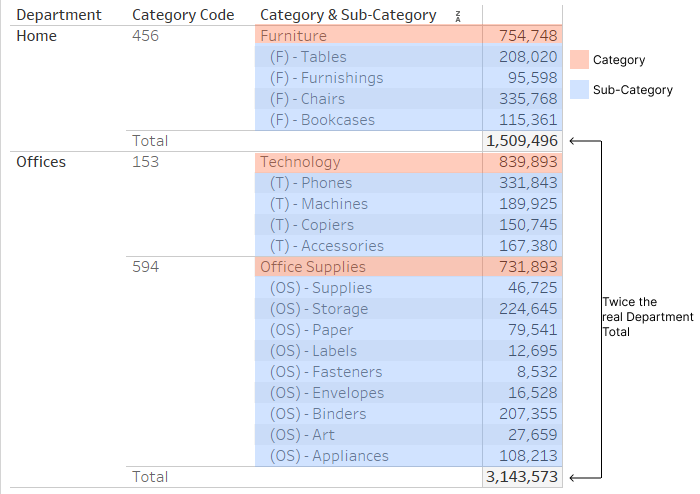Click the Category Code column header

click(x=183, y=15)
